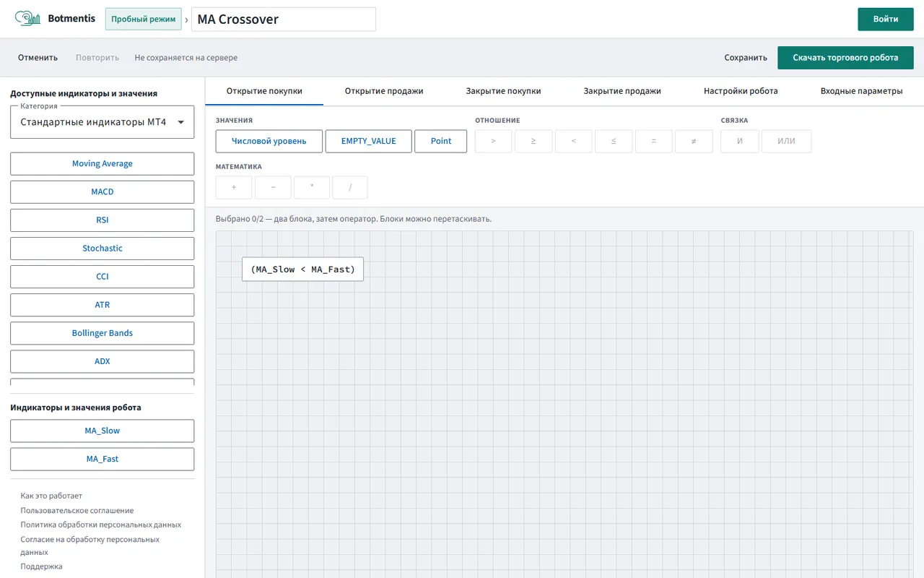The width and height of the screenshot is (924, 578).
Task: Select the (MA_Slow < MA_Fast) block
Action: pyautogui.click(x=303, y=269)
